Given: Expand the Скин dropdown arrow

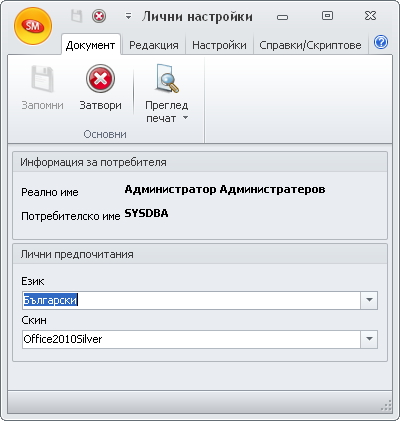Looking at the screenshot, I should pos(369,339).
